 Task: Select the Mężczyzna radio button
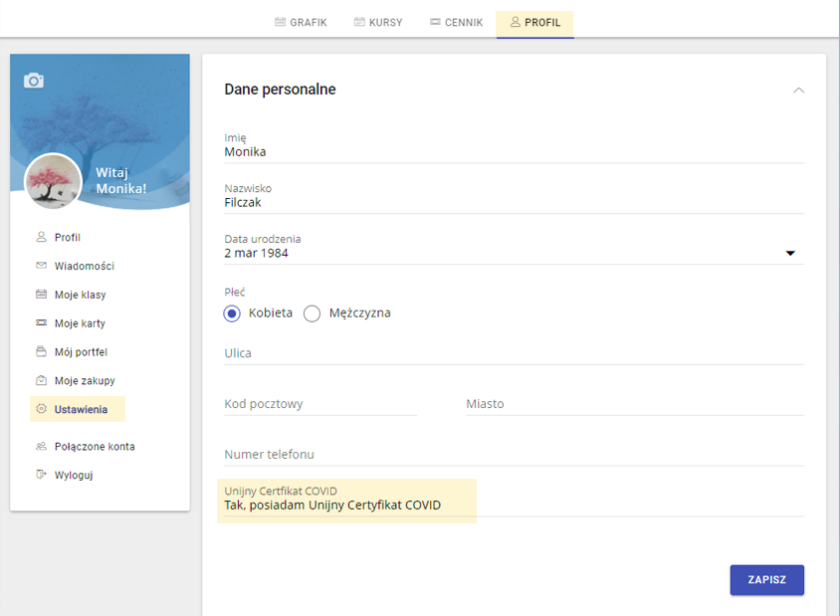coord(312,313)
